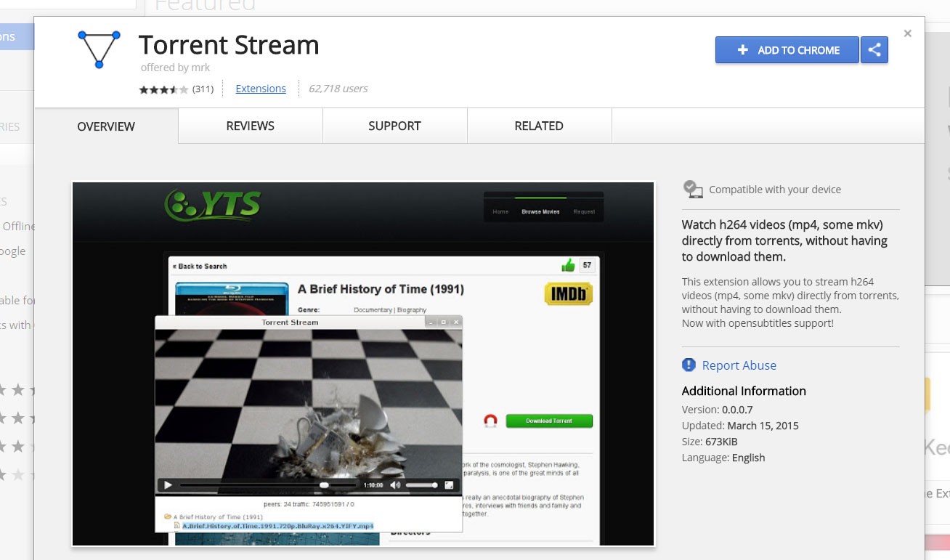
Task: Click the Torrent Stream triangle logo icon
Action: pos(99,49)
